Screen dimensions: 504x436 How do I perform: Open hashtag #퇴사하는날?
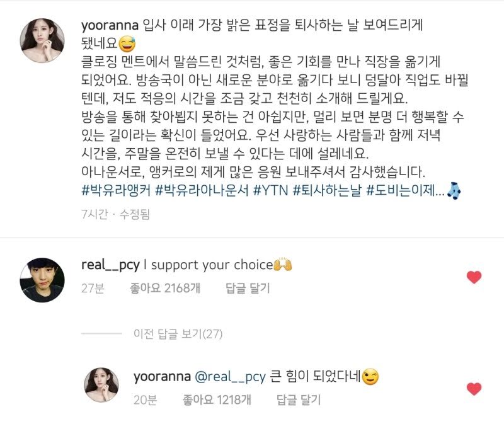pos(327,190)
